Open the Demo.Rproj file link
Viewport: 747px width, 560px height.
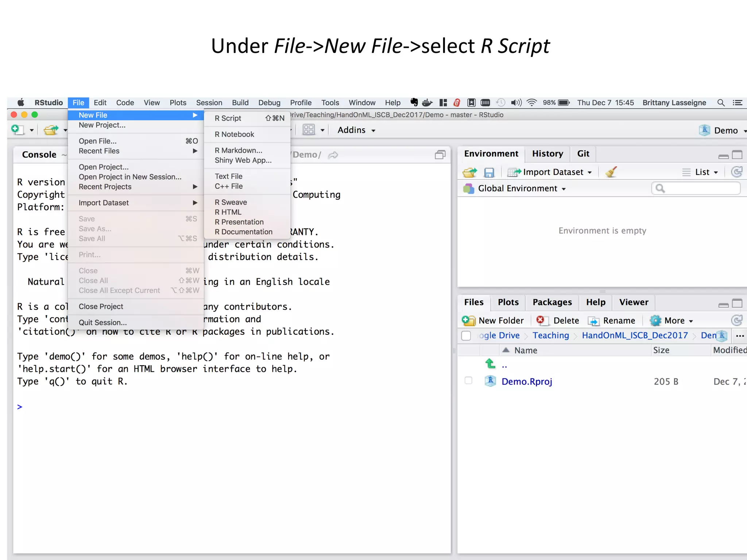point(527,381)
